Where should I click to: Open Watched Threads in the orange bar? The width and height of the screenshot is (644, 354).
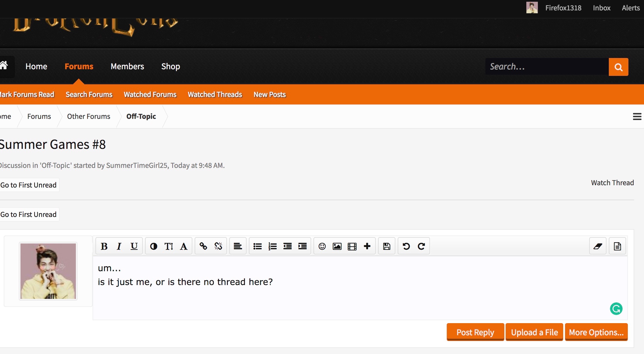215,94
